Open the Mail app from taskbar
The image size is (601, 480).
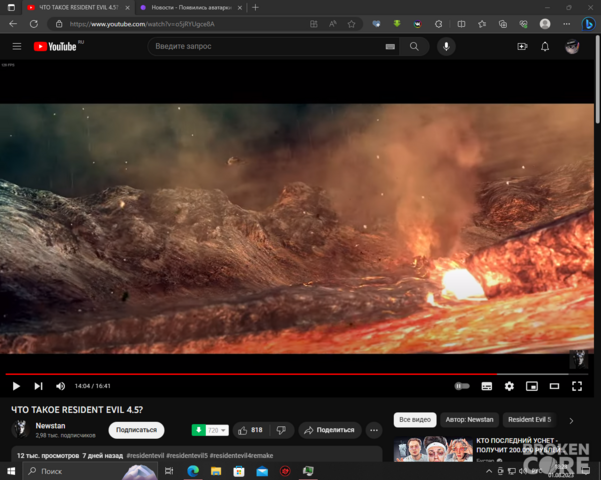pyautogui.click(x=262, y=471)
